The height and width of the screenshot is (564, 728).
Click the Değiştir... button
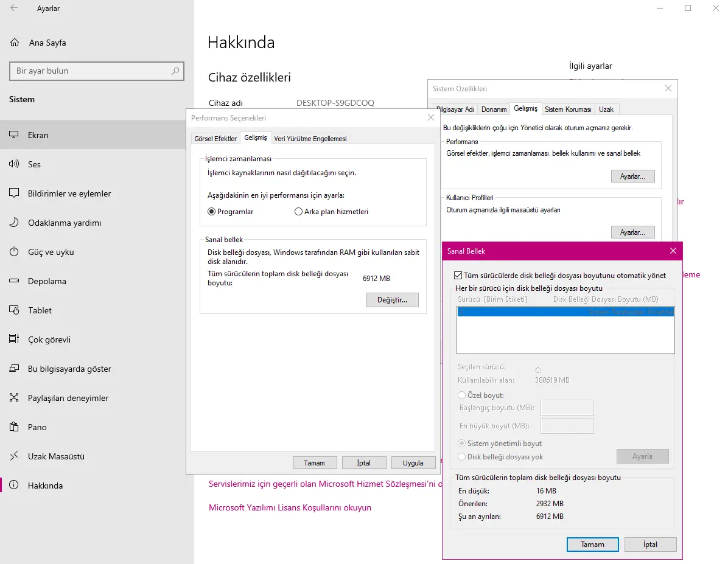(x=393, y=300)
